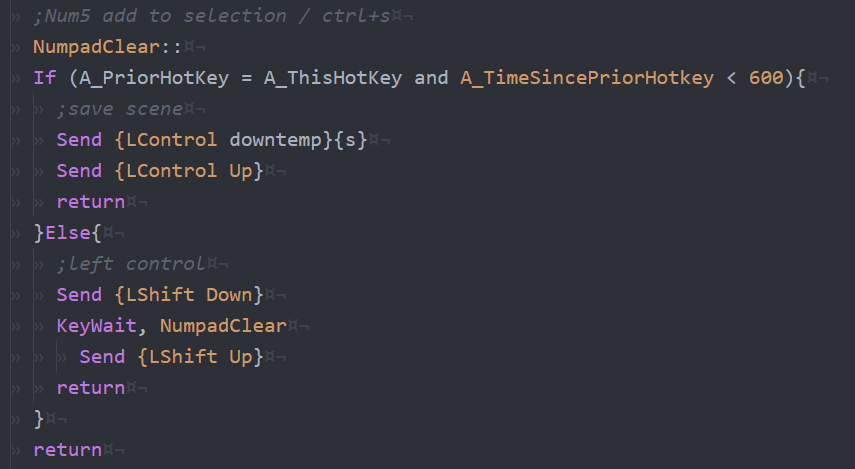This screenshot has height=469, width=855.
Task: Click the final return at bottom
Action: (x=68, y=450)
